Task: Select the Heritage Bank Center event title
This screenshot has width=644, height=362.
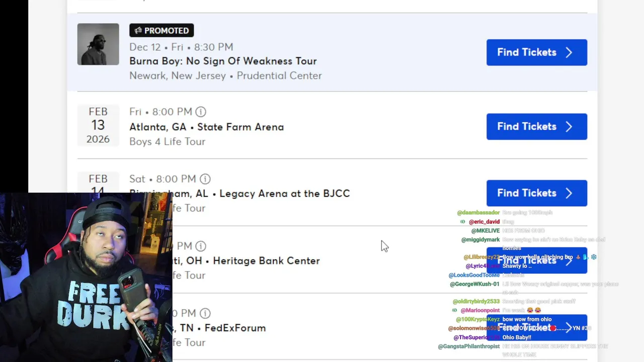Action: (x=266, y=261)
